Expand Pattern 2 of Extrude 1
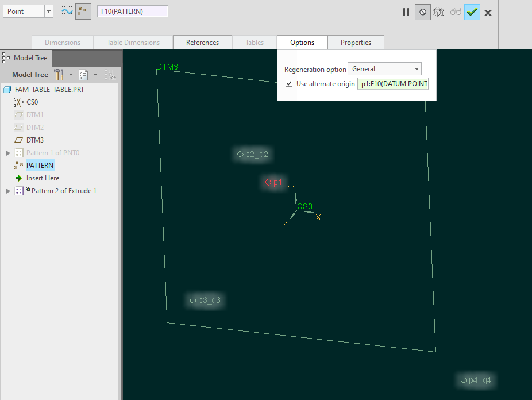532x400 pixels. 6,190
